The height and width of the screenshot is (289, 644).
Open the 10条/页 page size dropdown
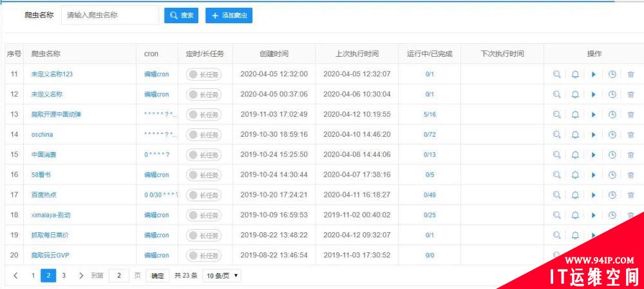[222, 276]
